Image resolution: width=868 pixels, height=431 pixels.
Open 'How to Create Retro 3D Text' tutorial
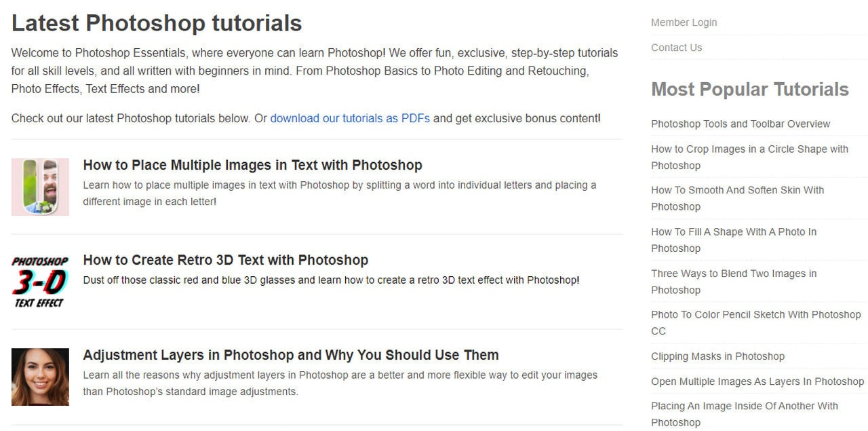coord(225,260)
